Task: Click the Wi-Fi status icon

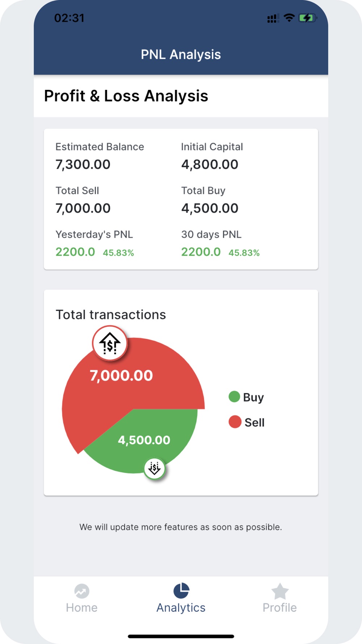Action: coord(289,17)
